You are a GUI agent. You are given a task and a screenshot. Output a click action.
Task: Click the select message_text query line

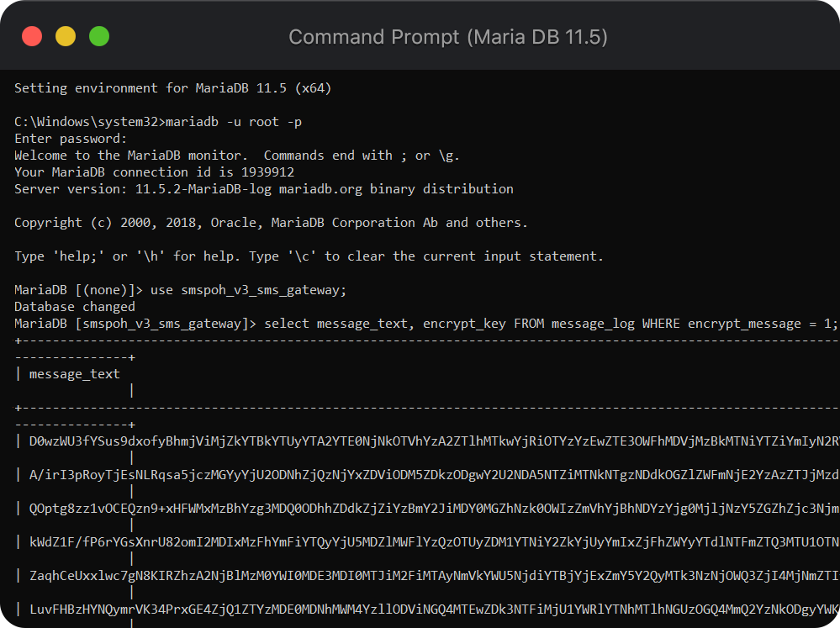551,324
